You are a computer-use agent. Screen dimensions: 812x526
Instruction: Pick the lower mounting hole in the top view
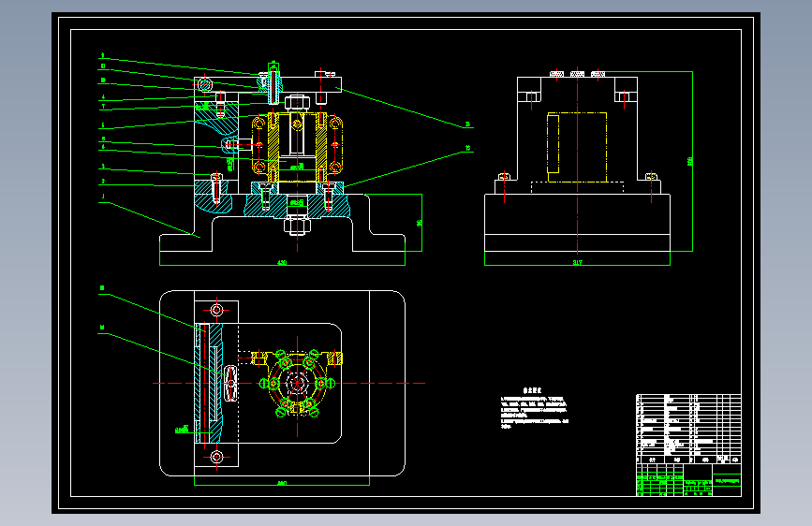216,457
